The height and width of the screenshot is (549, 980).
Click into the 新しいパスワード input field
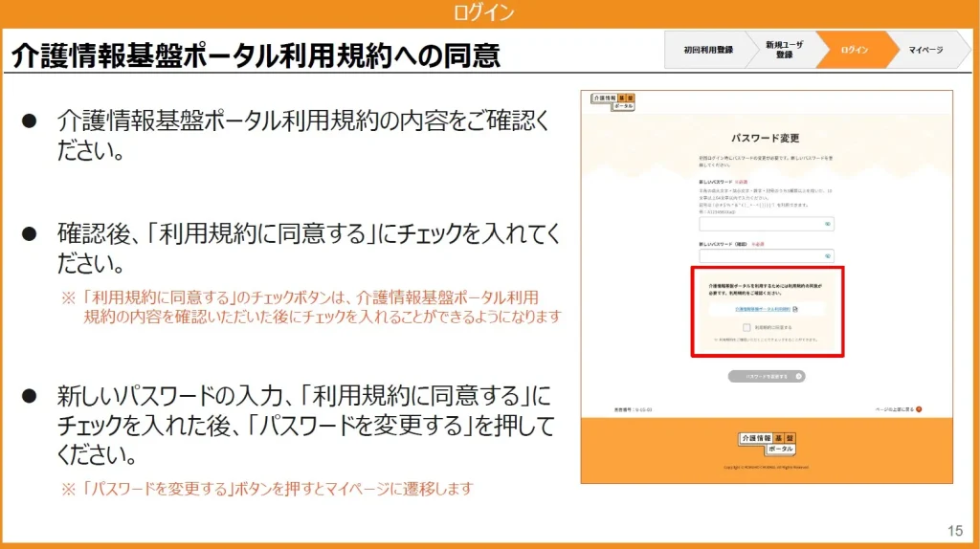(761, 224)
